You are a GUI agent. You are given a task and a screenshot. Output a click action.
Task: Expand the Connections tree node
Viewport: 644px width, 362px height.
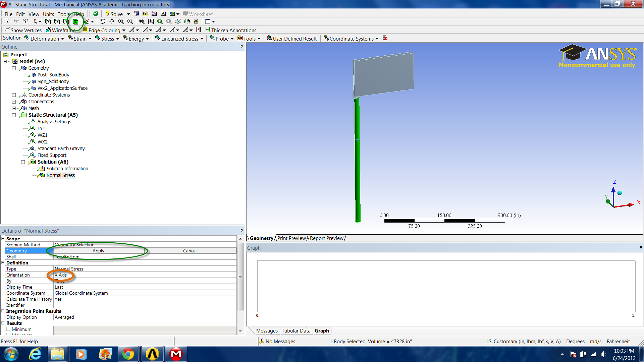click(14, 102)
